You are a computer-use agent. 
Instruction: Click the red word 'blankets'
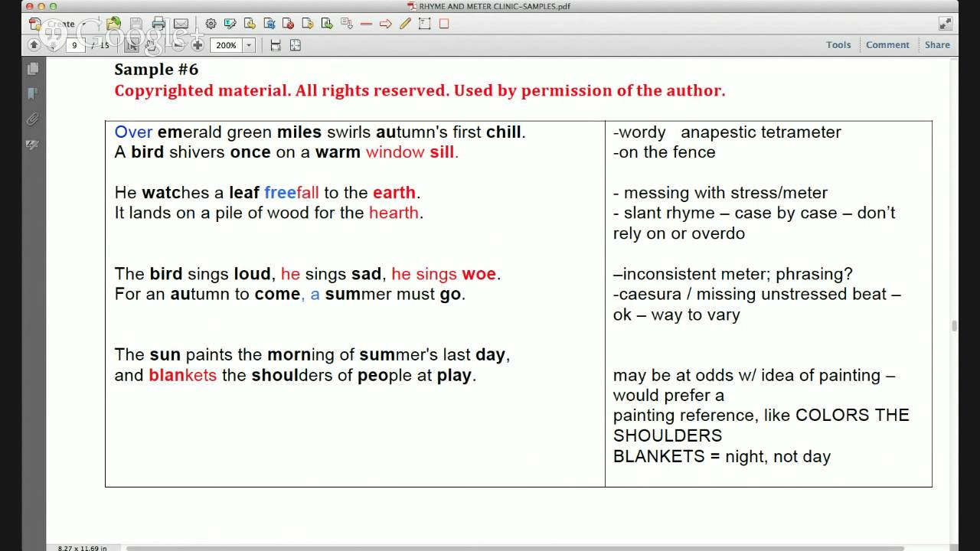(182, 375)
